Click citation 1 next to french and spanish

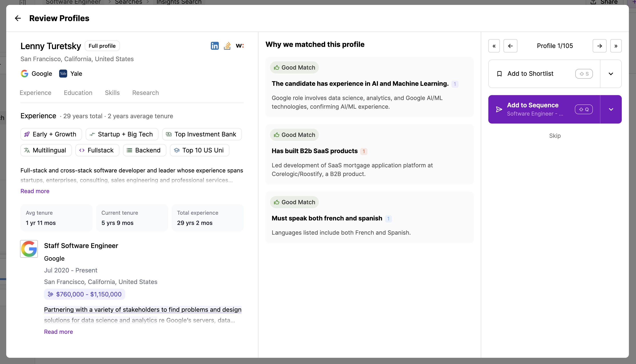tap(388, 219)
